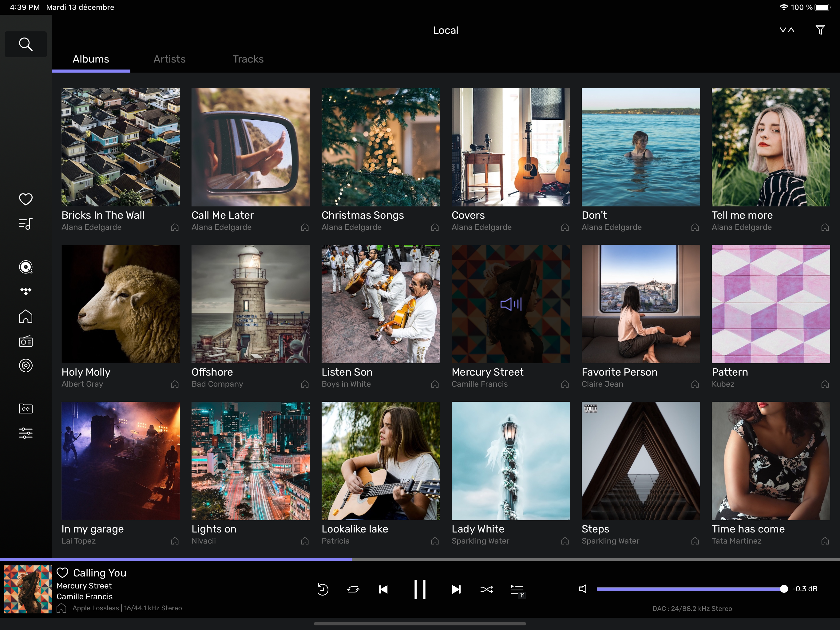This screenshot has height=630, width=840.
Task: Click the battery 100 % indicator
Action: pyautogui.click(x=811, y=7)
